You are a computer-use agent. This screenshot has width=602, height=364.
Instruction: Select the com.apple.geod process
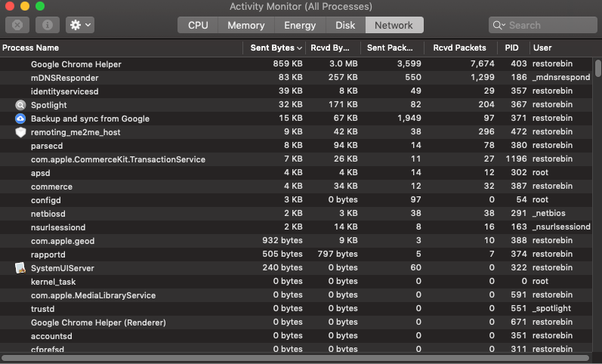[63, 241]
